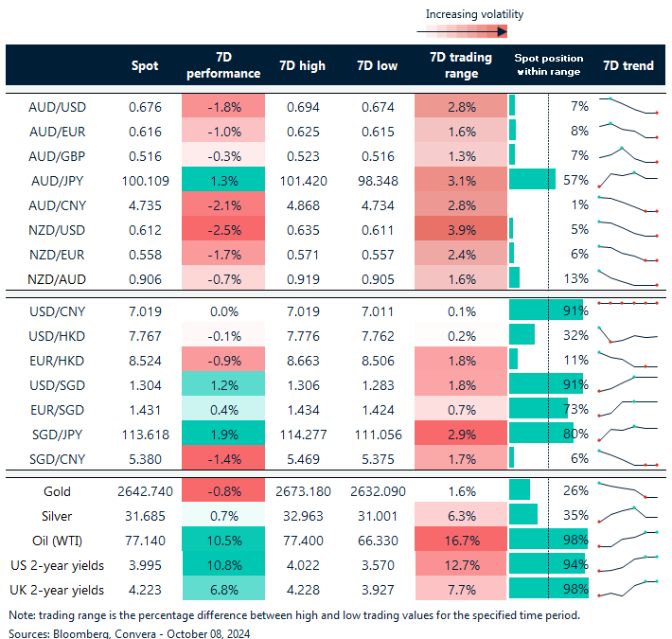The image size is (672, 639).
Task: Click the NZD/EUR row label
Action: (57, 255)
